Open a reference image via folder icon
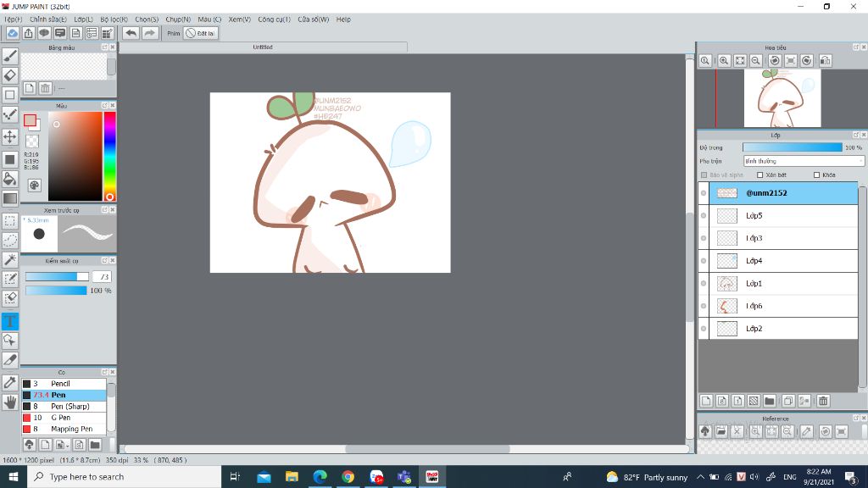Viewport: 868px width, 488px height. (721, 431)
